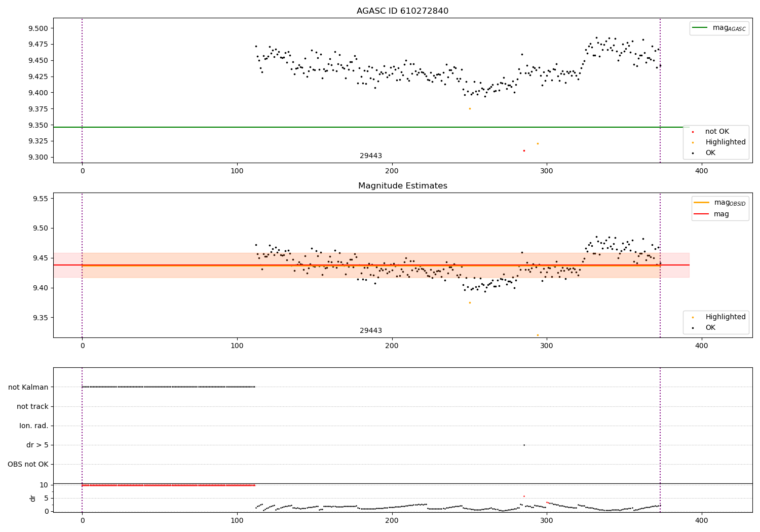Click the horizontal red mag line in the middle plot
This screenshot has width=760, height=532.
[371, 265]
